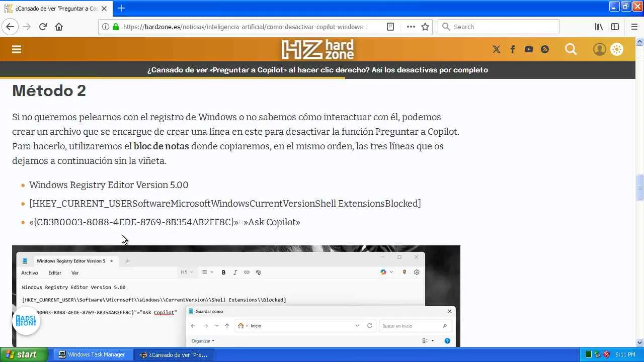Click the scrollbar up arrow
The image size is (644, 362).
640,41
